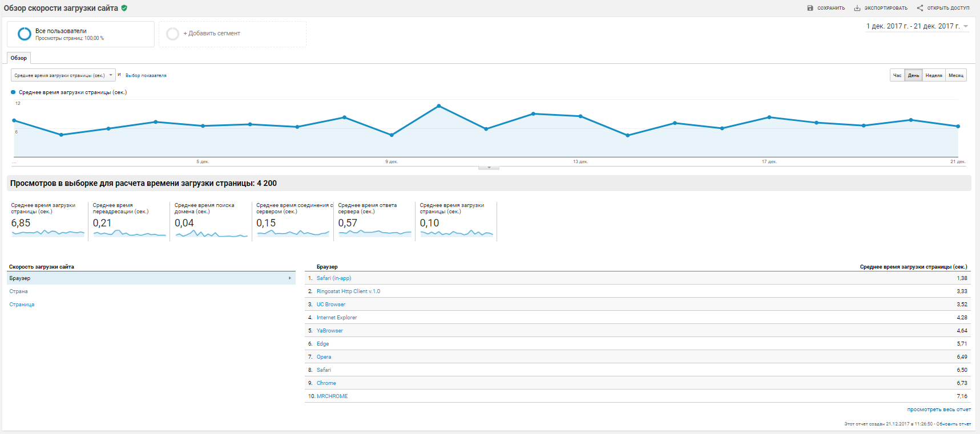Screen dimensions: 980x434
Task: Click the green verified shield icon
Action: pyautogui.click(x=124, y=8)
